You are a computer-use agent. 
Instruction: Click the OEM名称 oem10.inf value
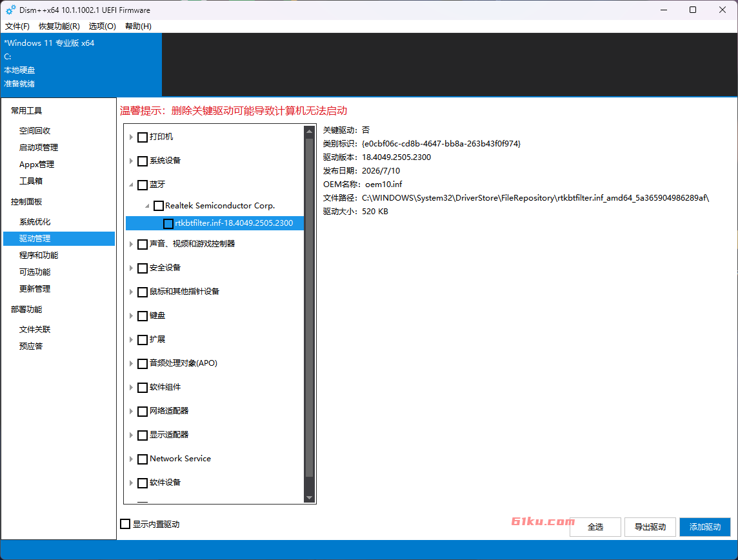[x=384, y=185]
